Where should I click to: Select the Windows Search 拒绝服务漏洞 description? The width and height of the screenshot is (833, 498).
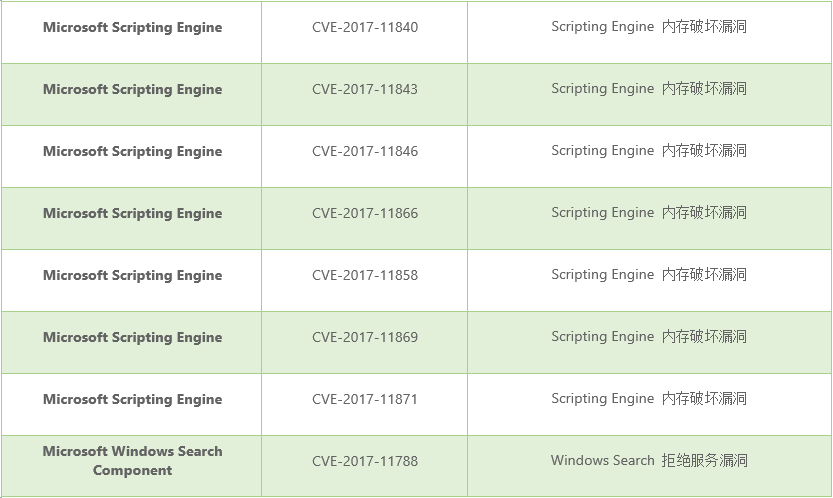pos(648,461)
